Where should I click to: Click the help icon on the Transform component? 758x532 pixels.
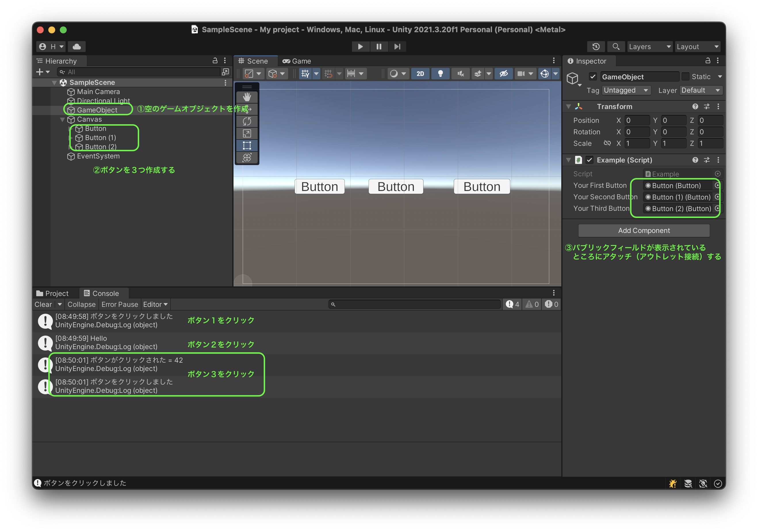click(695, 106)
